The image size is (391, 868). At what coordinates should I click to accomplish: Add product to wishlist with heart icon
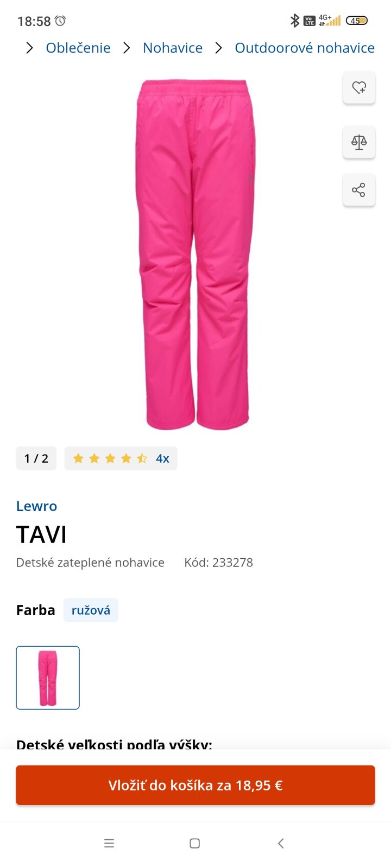coord(359,87)
